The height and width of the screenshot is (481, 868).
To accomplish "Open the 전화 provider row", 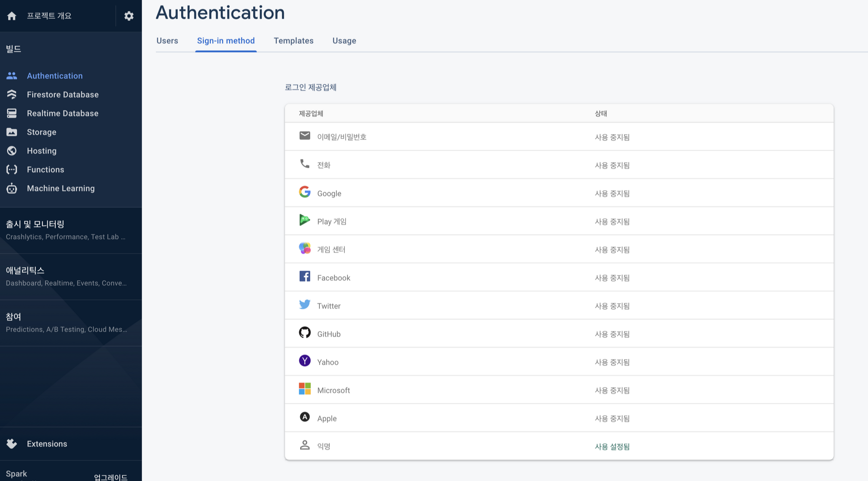I will 559,165.
